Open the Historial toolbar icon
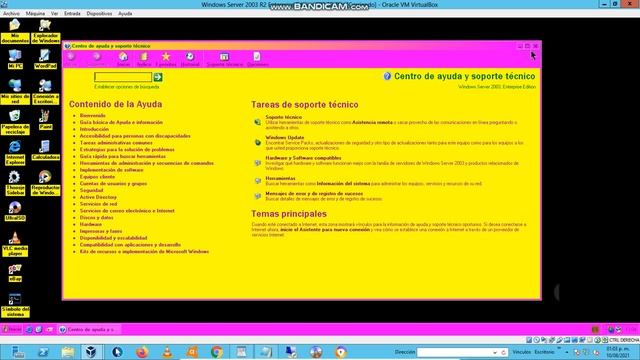The width and height of the screenshot is (640, 360). coord(190,59)
